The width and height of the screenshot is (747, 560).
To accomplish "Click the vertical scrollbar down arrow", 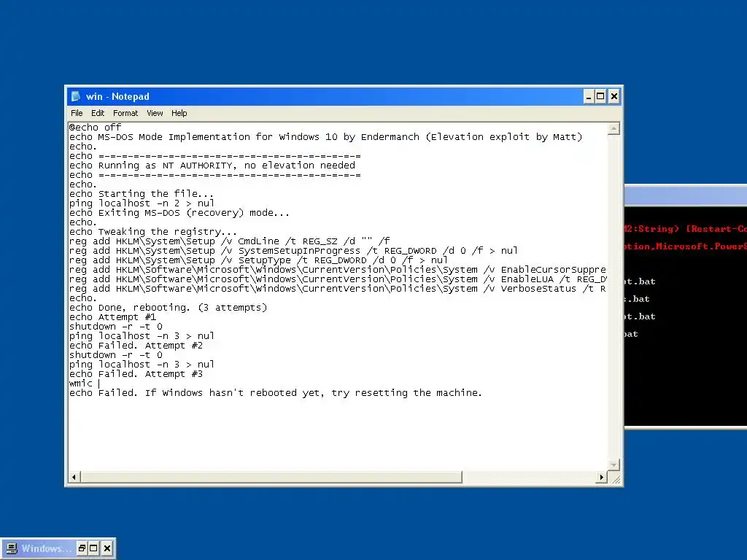I will (x=614, y=464).
